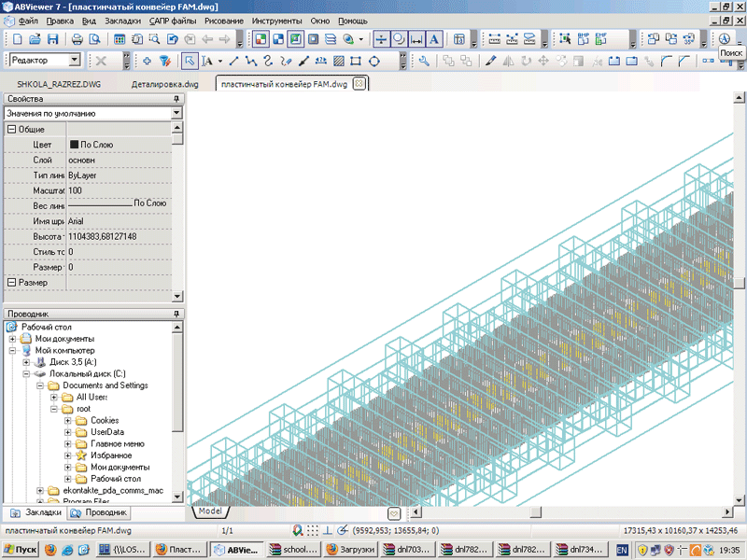The height and width of the screenshot is (560, 747).
Task: Click the wrench settings icon
Action: coord(425,61)
